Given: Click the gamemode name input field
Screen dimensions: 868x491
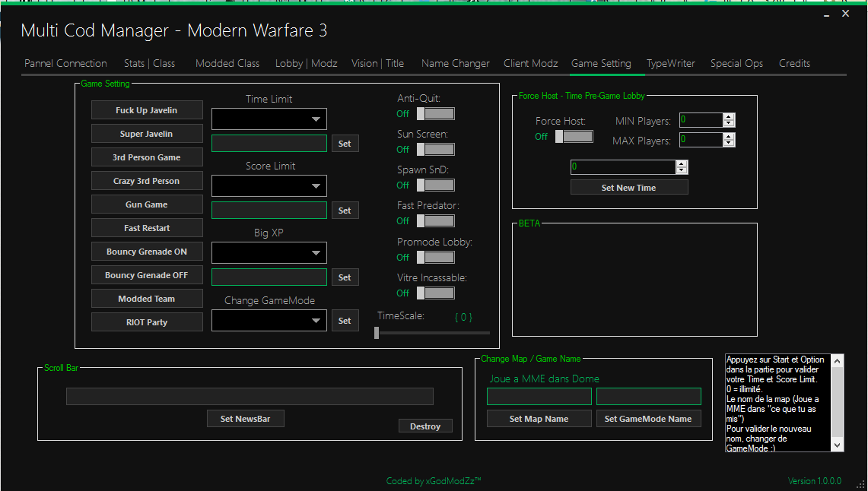Looking at the screenshot, I should [x=649, y=397].
